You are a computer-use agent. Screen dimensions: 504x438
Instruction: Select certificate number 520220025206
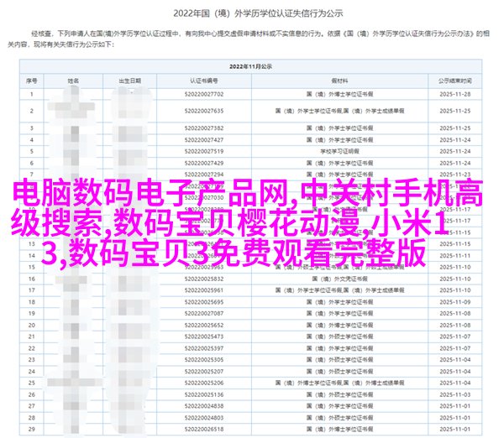click(x=204, y=383)
